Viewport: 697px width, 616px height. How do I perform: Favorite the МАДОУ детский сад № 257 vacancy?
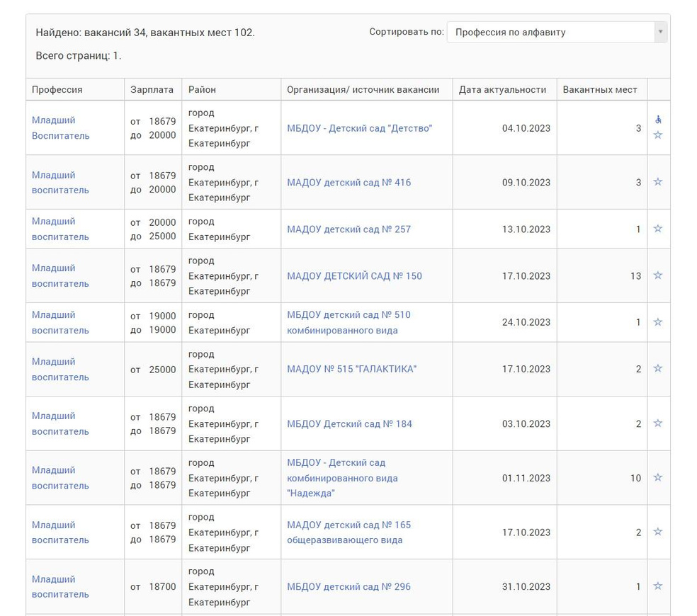[x=658, y=229]
